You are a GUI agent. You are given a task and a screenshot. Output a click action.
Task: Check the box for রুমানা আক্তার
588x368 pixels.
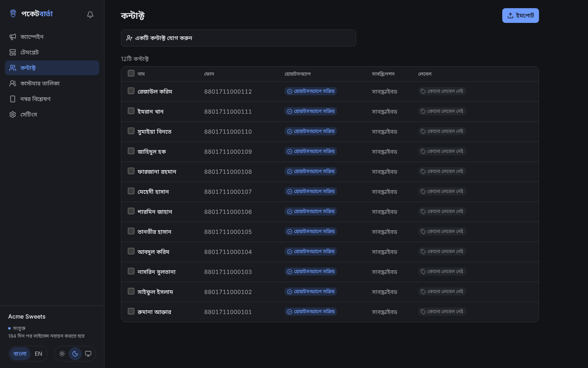pos(131,311)
